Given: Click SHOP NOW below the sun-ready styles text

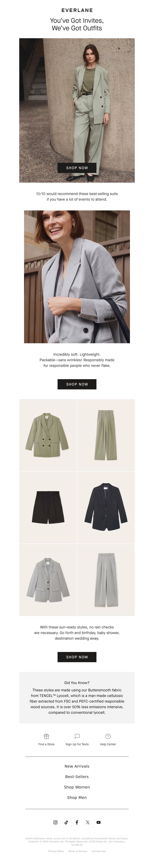Looking at the screenshot, I should pos(77,657).
